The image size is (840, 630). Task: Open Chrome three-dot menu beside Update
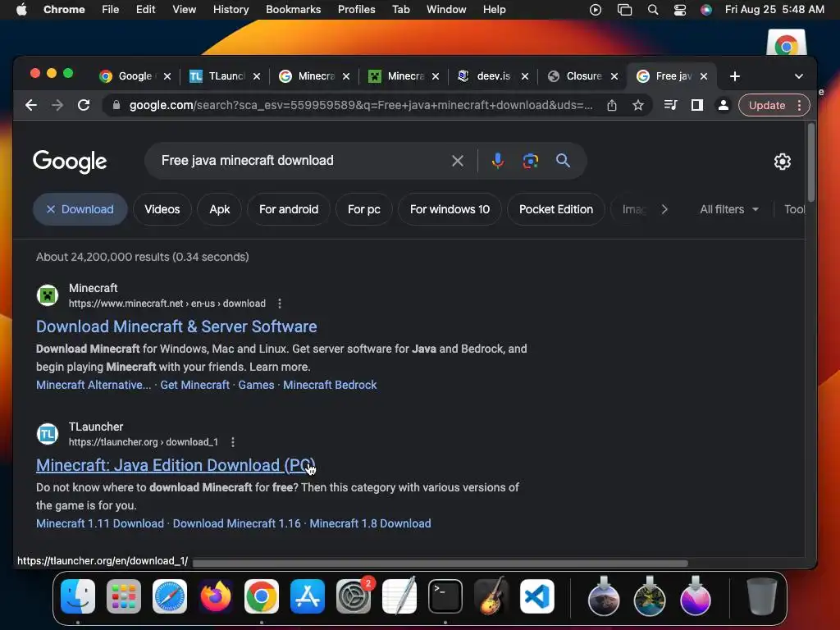point(799,105)
